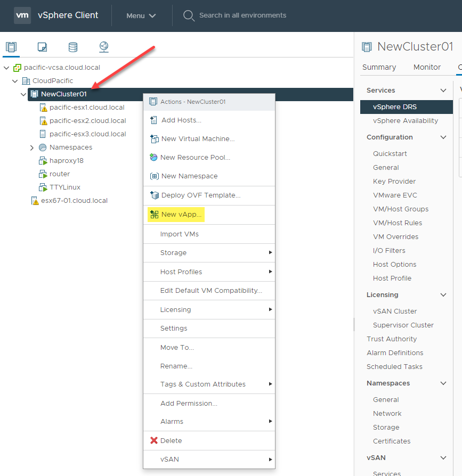Viewport: 462px width, 476px height.
Task: Click the VMware vm logo
Action: point(22,15)
